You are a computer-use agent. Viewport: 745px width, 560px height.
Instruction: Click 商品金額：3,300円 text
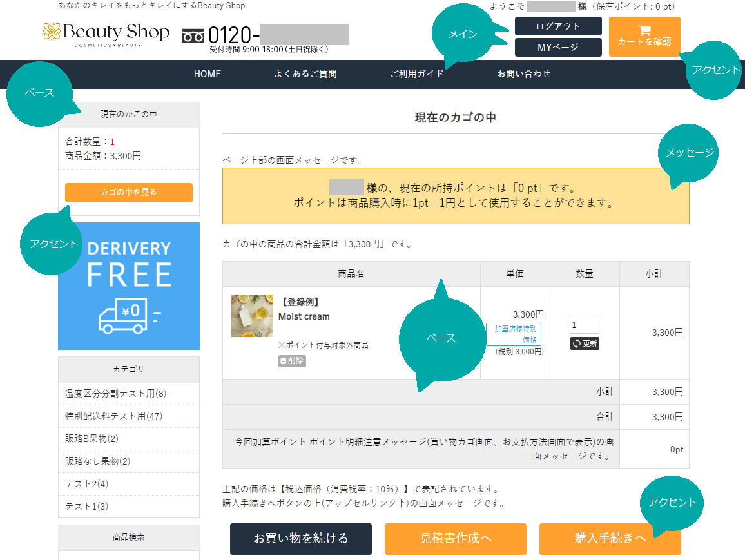coord(103,156)
